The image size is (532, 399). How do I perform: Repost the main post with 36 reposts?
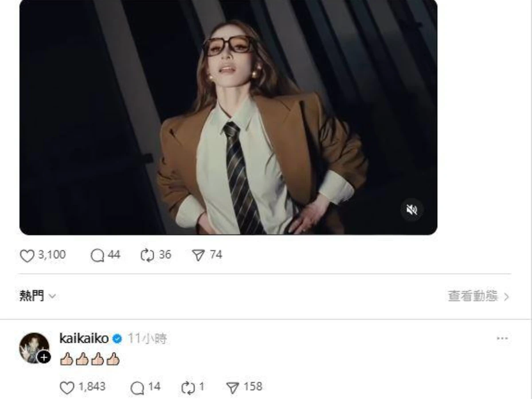(147, 255)
